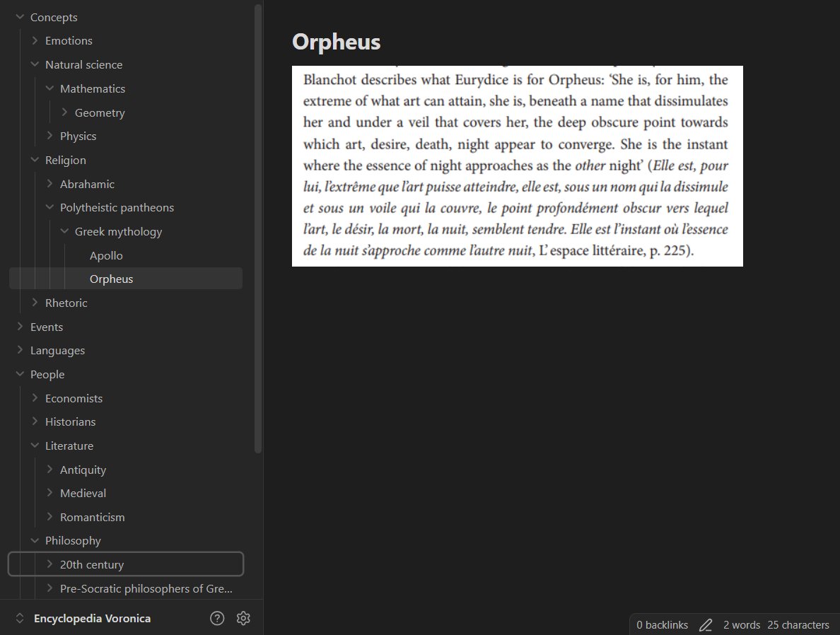Click the file explorer vertical scrollbar
This screenshot has height=635, width=840.
pos(258,229)
